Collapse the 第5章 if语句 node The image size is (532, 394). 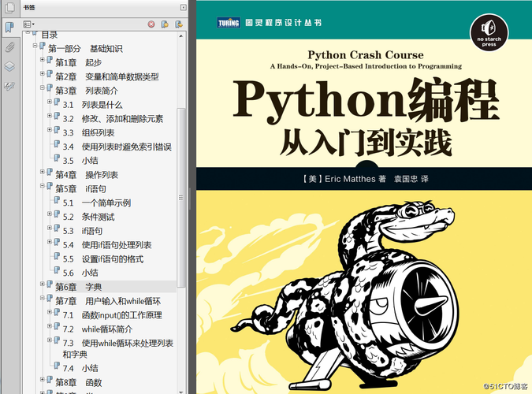pos(43,186)
